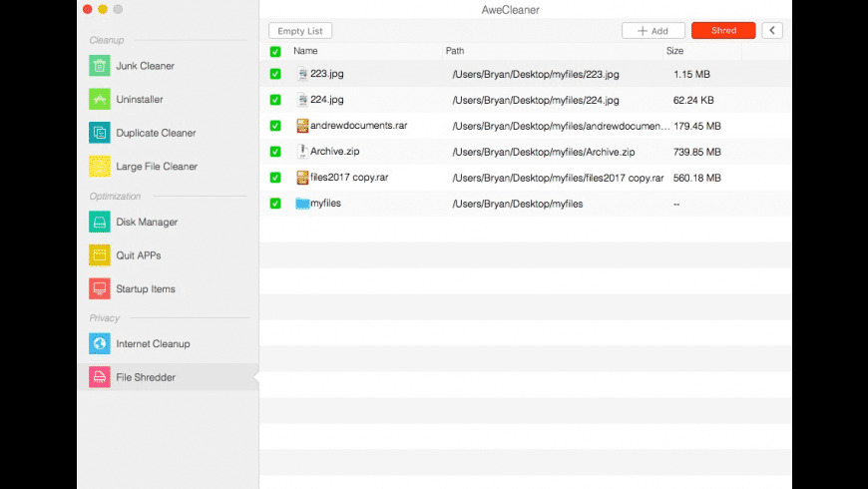868x489 pixels.
Task: Uncheck the 224.jpg checkbox
Action: (275, 100)
